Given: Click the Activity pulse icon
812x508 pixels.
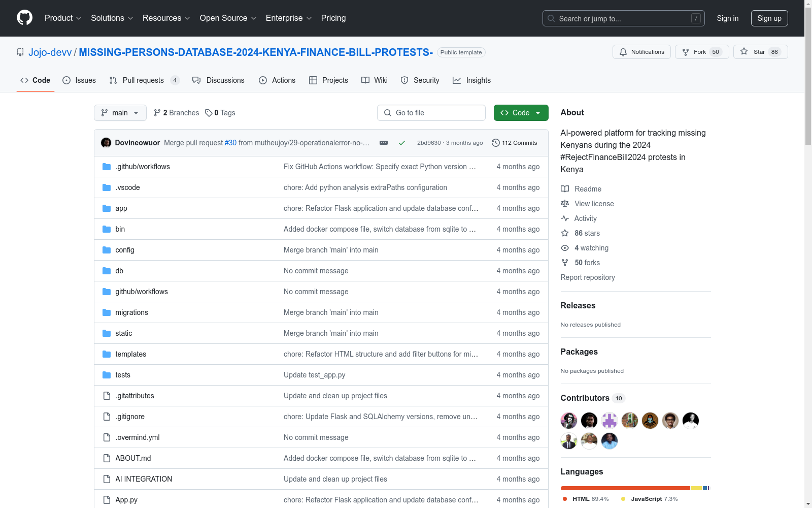Looking at the screenshot, I should point(565,218).
